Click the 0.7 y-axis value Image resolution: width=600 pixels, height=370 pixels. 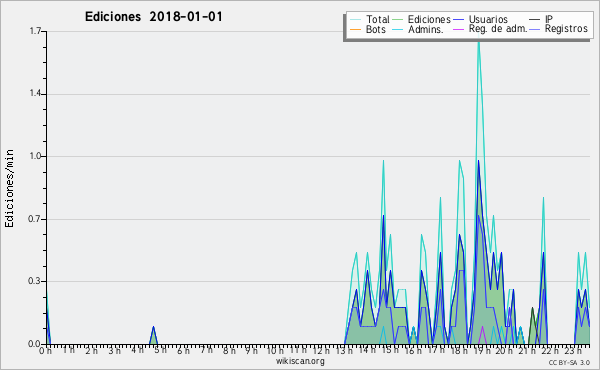[35, 219]
